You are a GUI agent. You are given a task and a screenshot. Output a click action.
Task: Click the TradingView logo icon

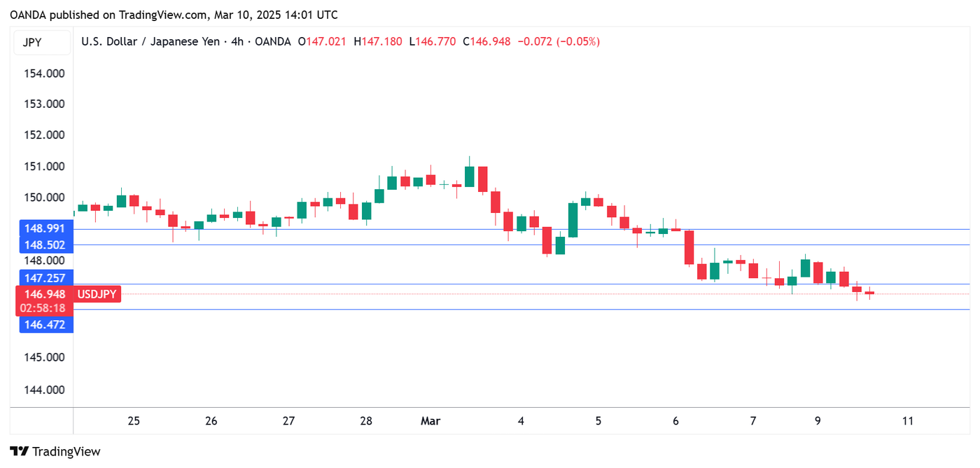click(x=20, y=452)
